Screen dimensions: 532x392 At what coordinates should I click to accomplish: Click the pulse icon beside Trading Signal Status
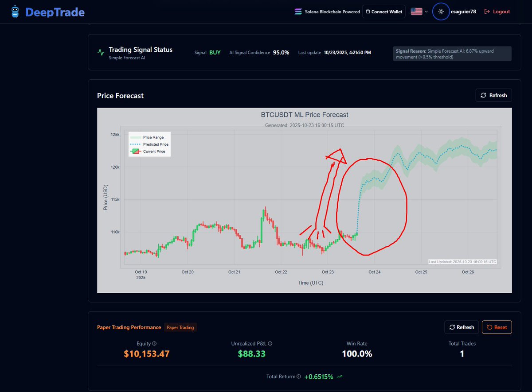coord(100,51)
